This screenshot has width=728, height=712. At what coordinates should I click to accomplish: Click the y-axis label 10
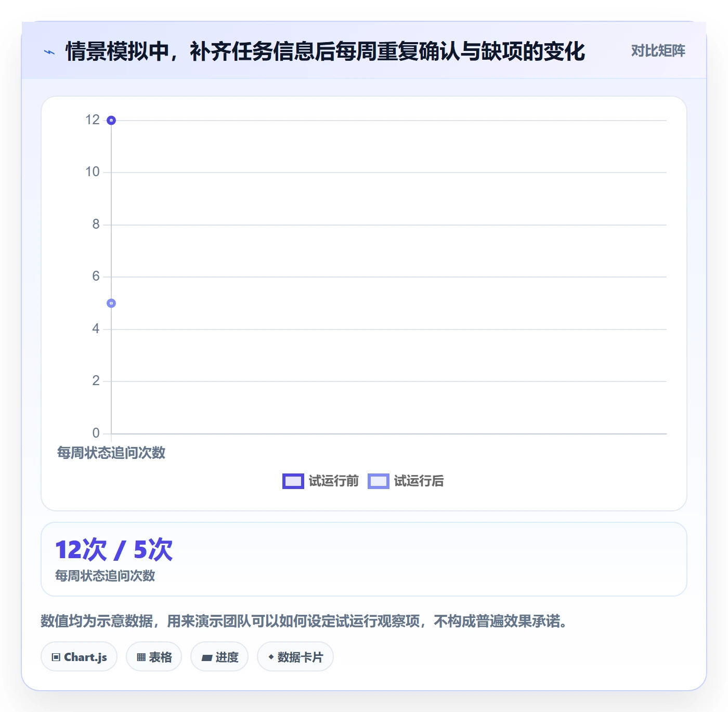click(x=93, y=172)
